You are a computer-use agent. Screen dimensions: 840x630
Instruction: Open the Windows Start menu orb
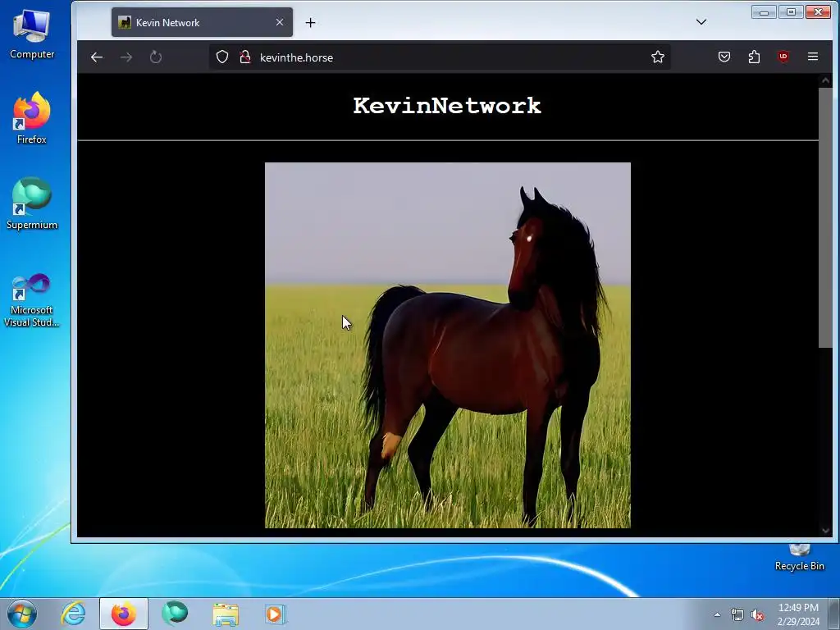point(22,614)
